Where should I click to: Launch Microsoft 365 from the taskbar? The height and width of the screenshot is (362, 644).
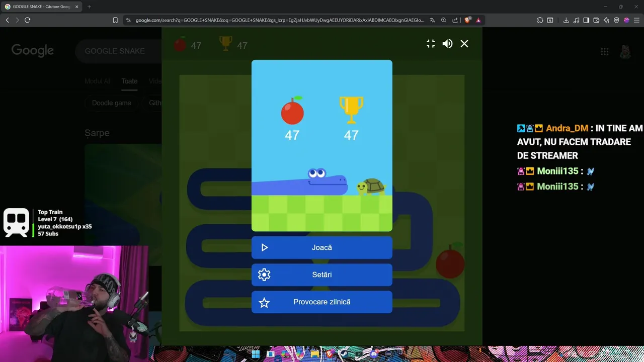(x=285, y=354)
